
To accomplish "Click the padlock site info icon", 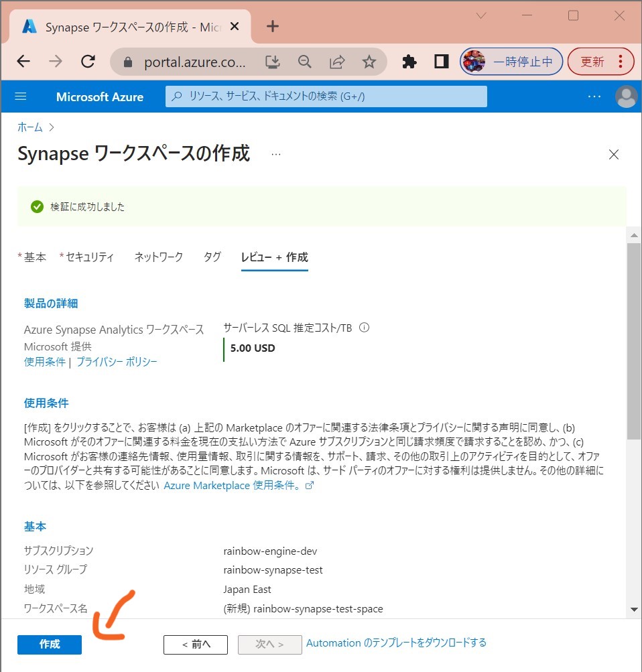I will 128,62.
